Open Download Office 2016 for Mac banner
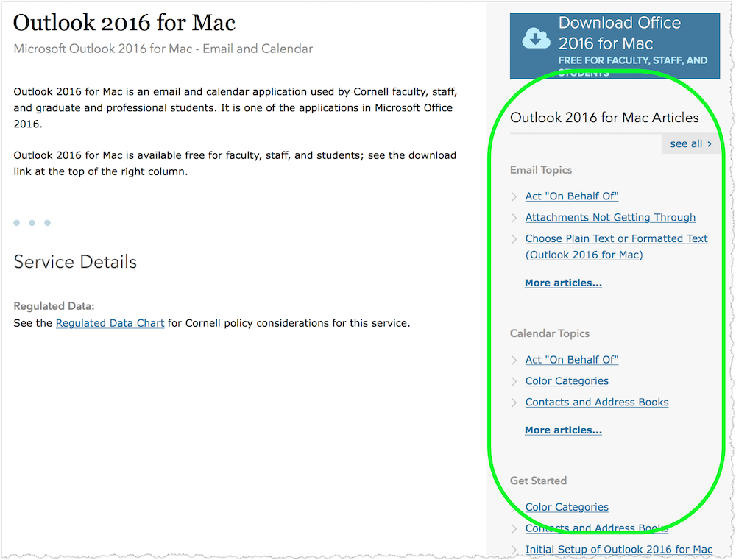 [x=615, y=46]
